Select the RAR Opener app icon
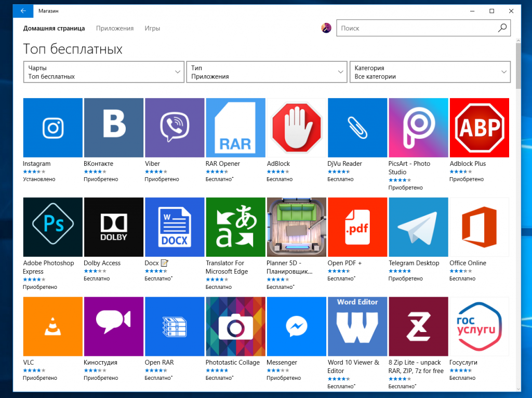 235,128
